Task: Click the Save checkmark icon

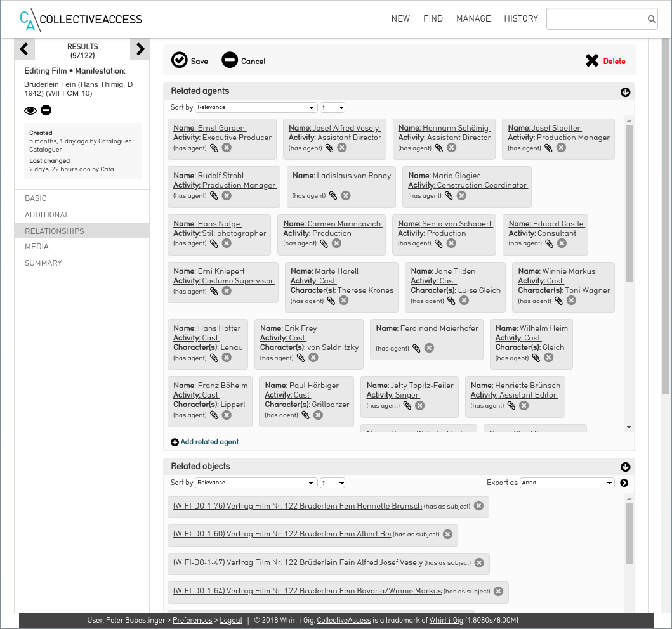Action: pos(180,60)
